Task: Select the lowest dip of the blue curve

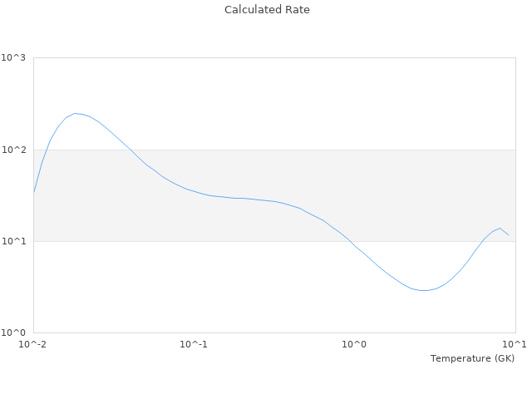Action: click(x=424, y=290)
